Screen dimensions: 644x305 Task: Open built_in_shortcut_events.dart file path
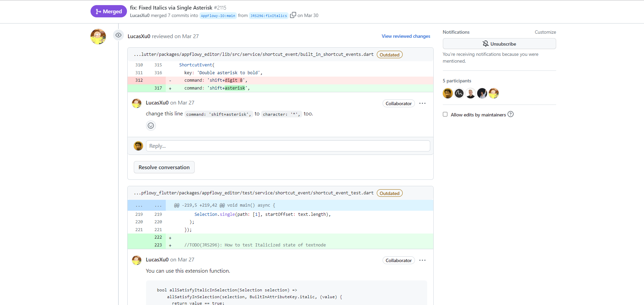(254, 54)
